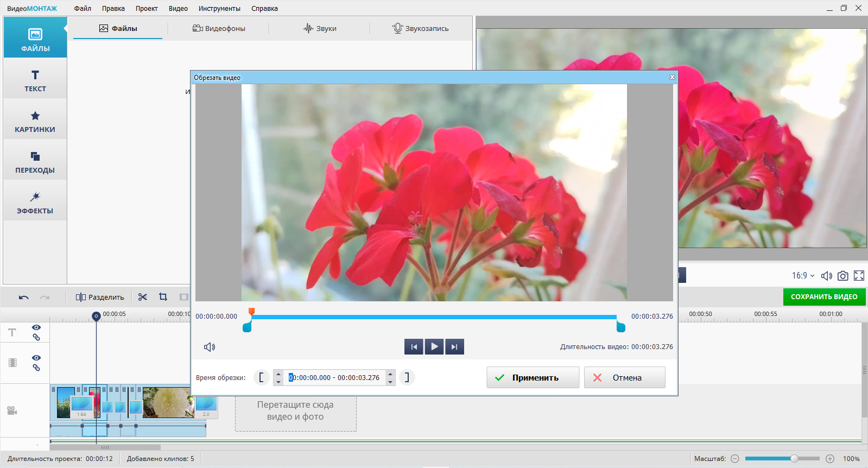Open the КАРТИНКИ sidebar section
This screenshot has height=468, width=868.
(35, 119)
